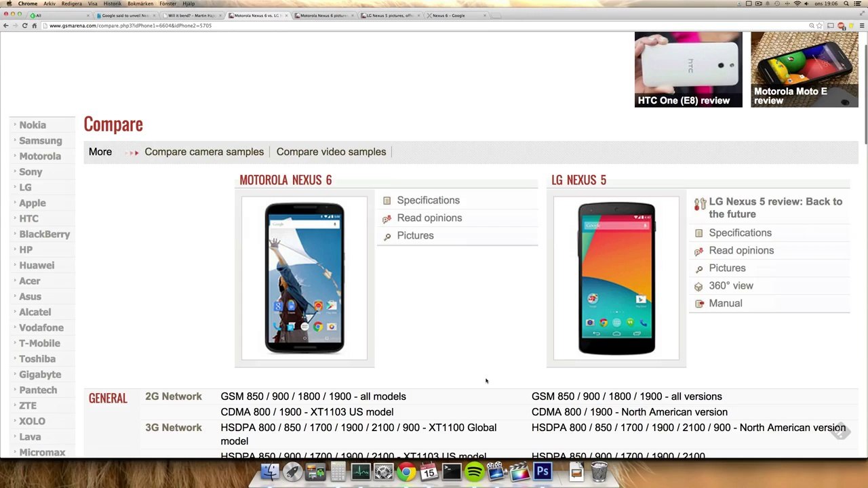Screen dimensions: 868x488
Task: Open Calculator from the dock
Action: (x=338, y=471)
